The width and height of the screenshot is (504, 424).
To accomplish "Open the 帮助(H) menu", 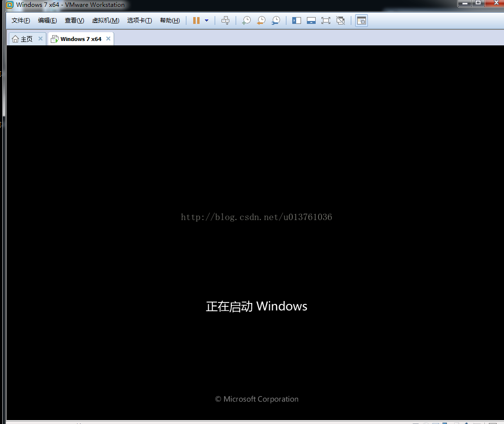I will click(170, 20).
